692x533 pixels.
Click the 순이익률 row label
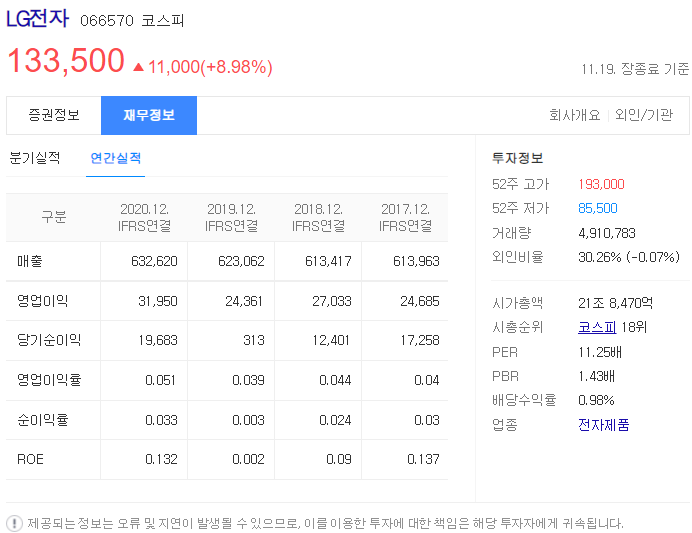pos(42,420)
